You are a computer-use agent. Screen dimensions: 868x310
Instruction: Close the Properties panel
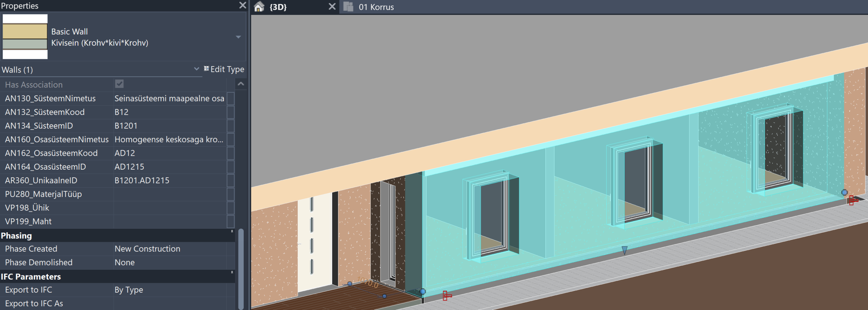242,5
